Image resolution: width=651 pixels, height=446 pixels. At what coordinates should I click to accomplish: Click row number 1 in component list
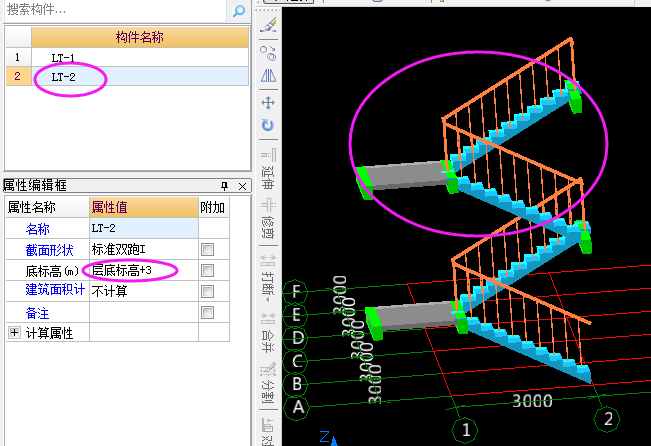[18, 57]
